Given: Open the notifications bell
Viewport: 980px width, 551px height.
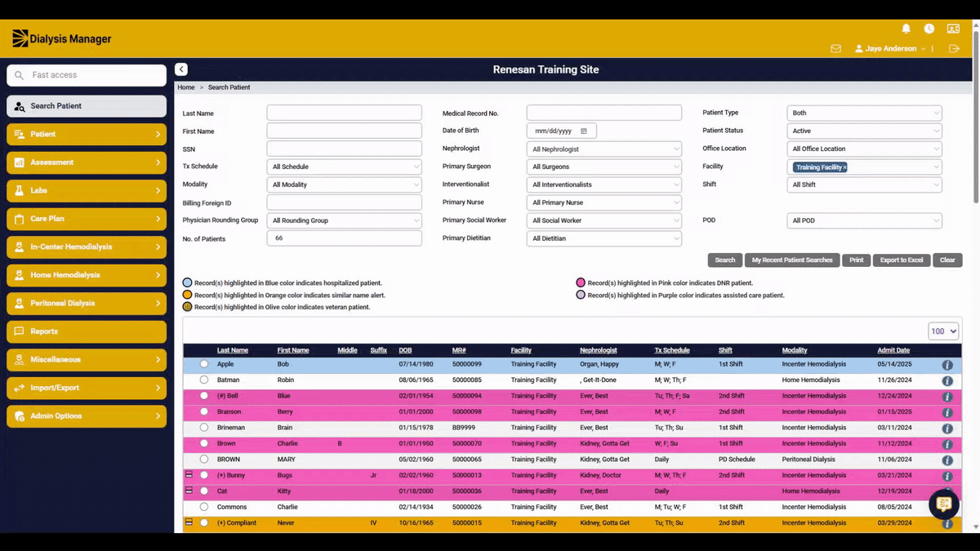Looking at the screenshot, I should 906,29.
